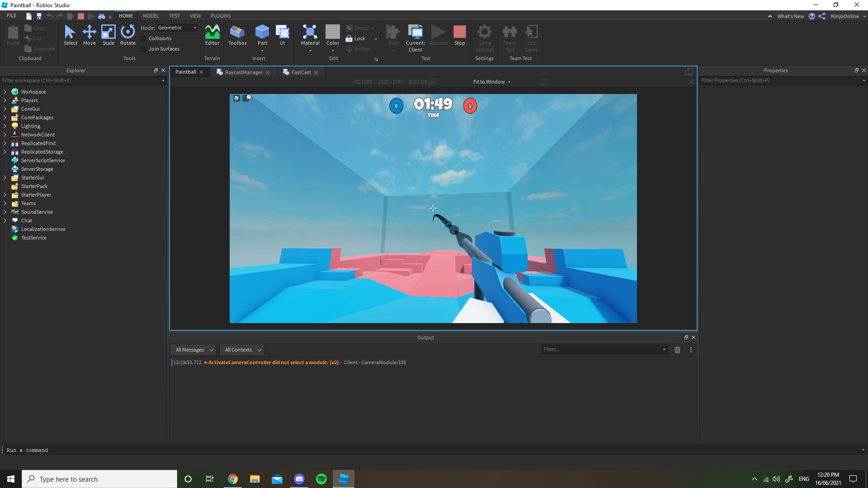Clear the Output with trash icon
Viewport: 868px width, 488px height.
tap(677, 350)
